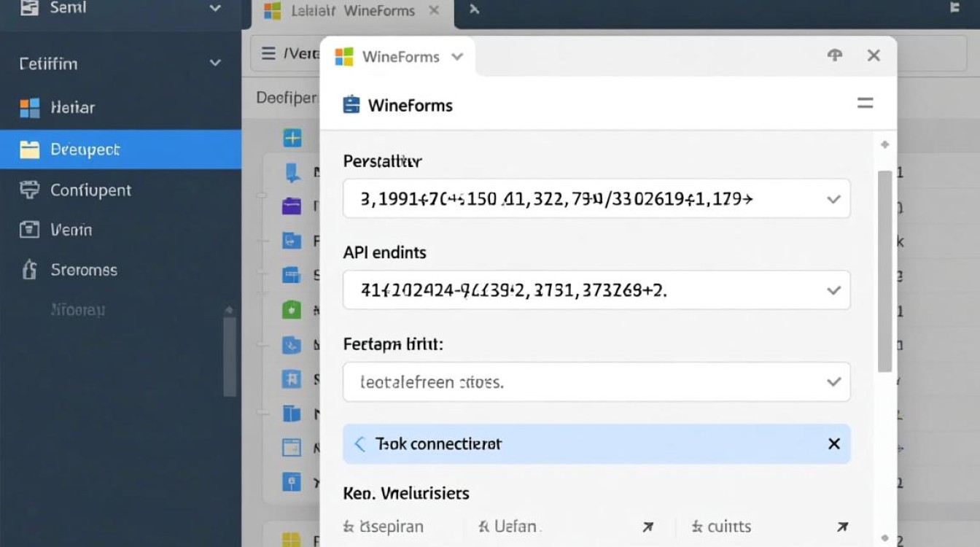Click the Confiupent sidebar icon

click(29, 190)
